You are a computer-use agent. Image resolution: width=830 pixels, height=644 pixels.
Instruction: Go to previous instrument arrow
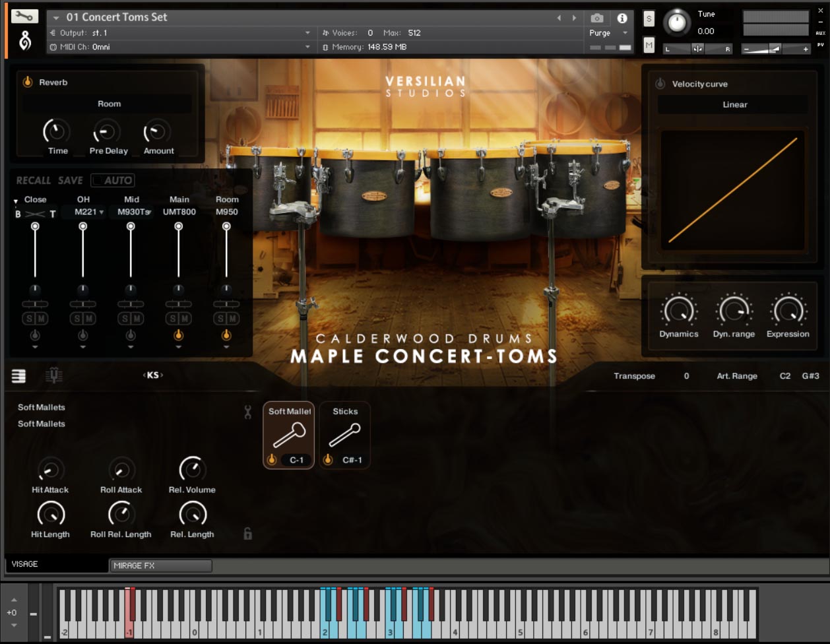(559, 18)
